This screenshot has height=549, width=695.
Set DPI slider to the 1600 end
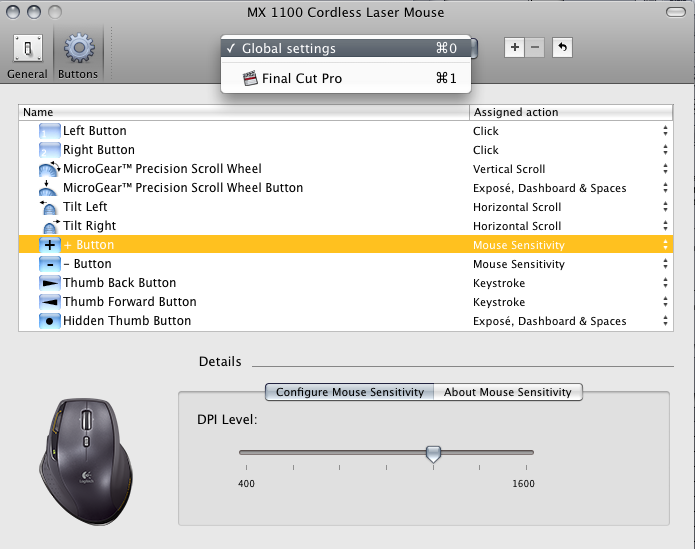[x=526, y=452]
